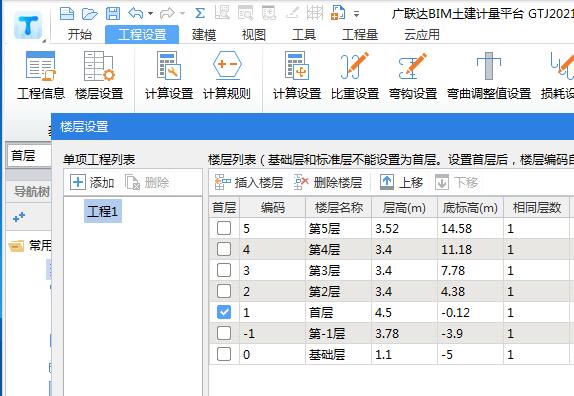Click the Glodon T application logo

(28, 26)
